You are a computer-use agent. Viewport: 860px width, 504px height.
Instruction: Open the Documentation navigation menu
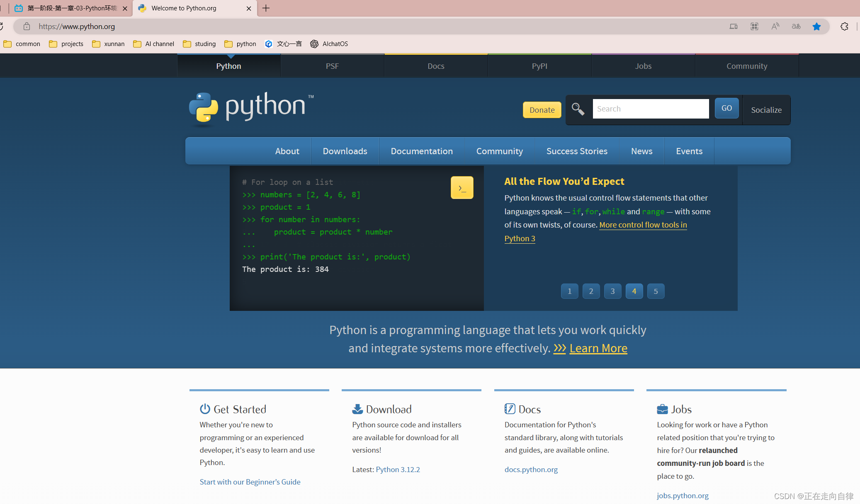tap(421, 151)
